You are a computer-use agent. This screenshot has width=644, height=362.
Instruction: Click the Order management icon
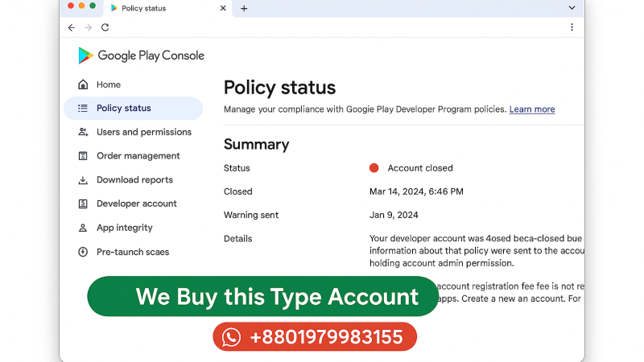83,156
